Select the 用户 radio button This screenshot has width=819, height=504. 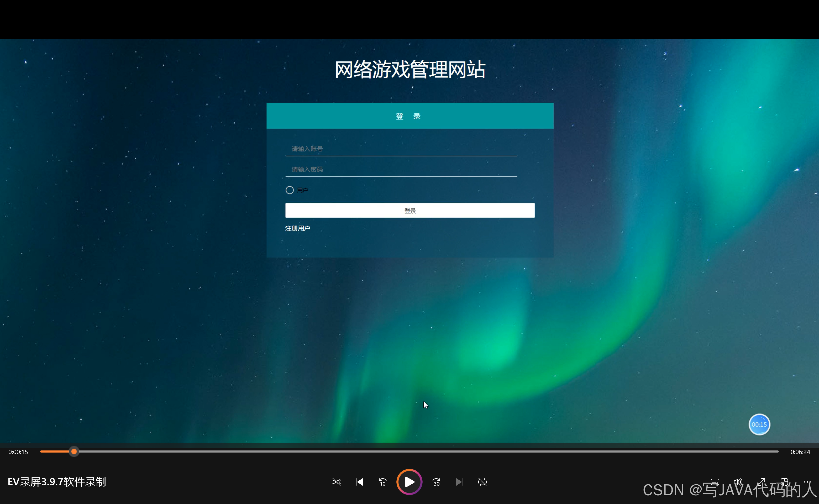[289, 190]
